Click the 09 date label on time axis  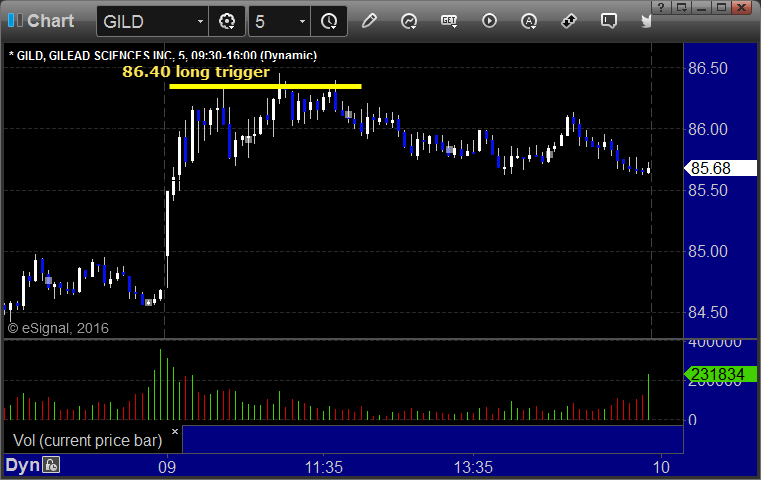pyautogui.click(x=167, y=467)
